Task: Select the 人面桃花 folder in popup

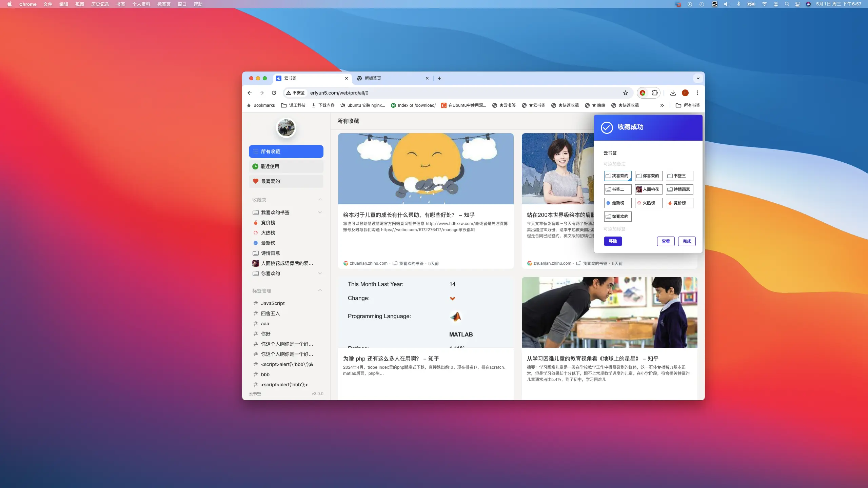Action: click(x=649, y=189)
